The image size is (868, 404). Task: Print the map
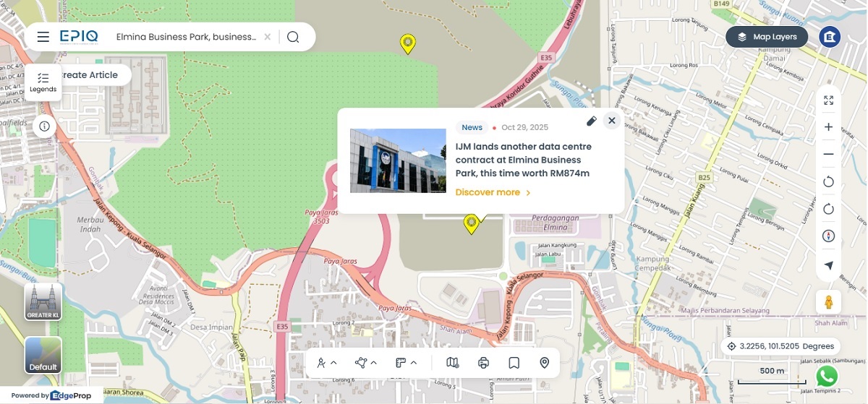pos(484,363)
